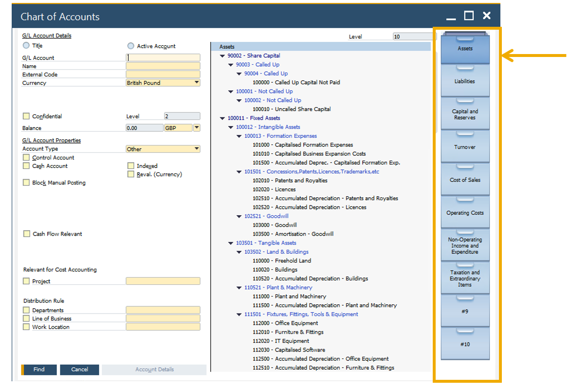Viewport: 570px width, 392px height.
Task: Open the #10 drawer
Action: pyautogui.click(x=465, y=344)
